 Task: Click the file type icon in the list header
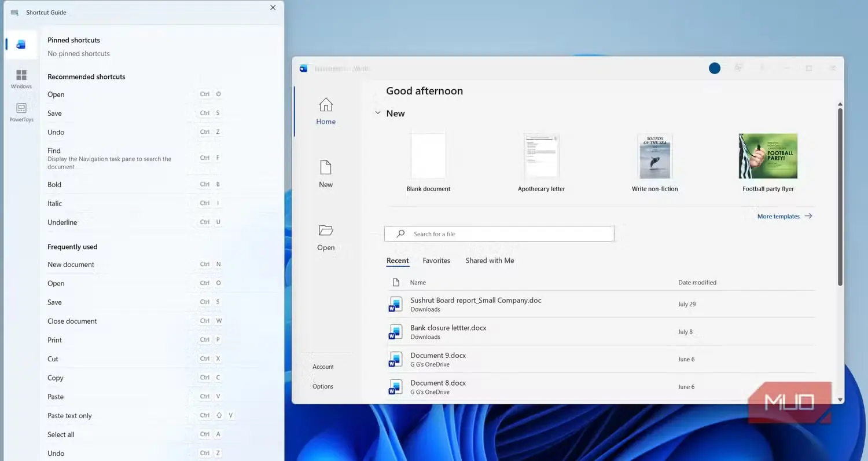tap(396, 283)
